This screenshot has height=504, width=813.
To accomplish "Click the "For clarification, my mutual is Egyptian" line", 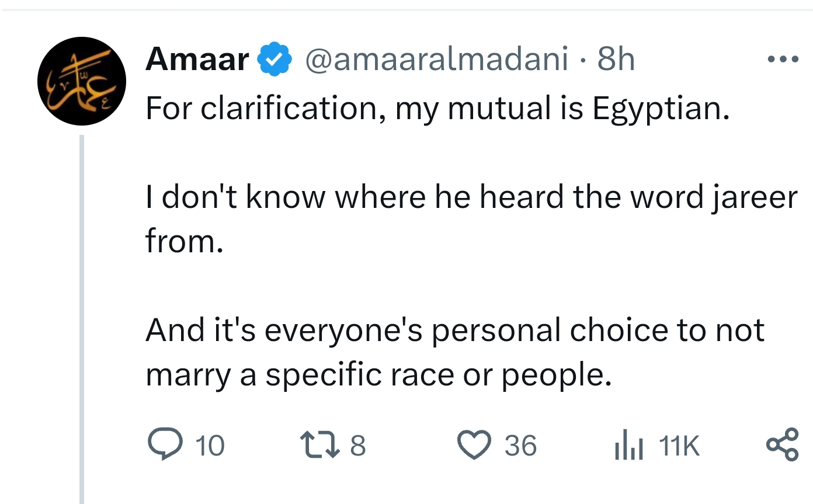I will click(x=438, y=109).
